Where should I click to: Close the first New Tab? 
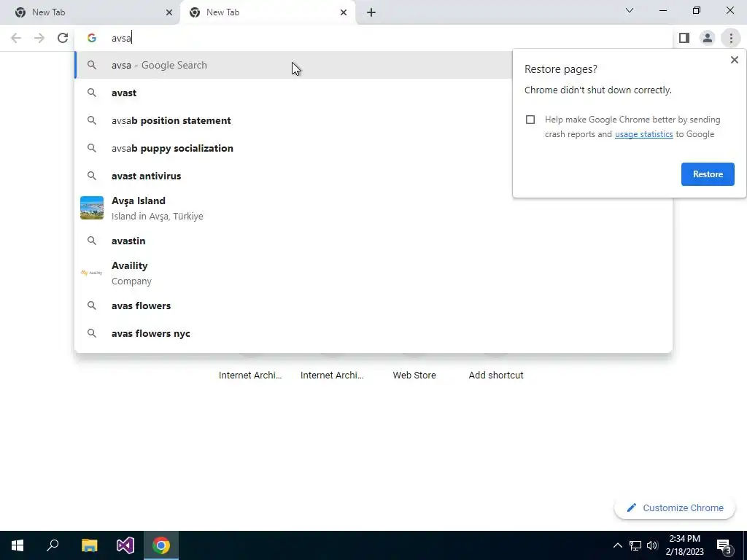169,12
